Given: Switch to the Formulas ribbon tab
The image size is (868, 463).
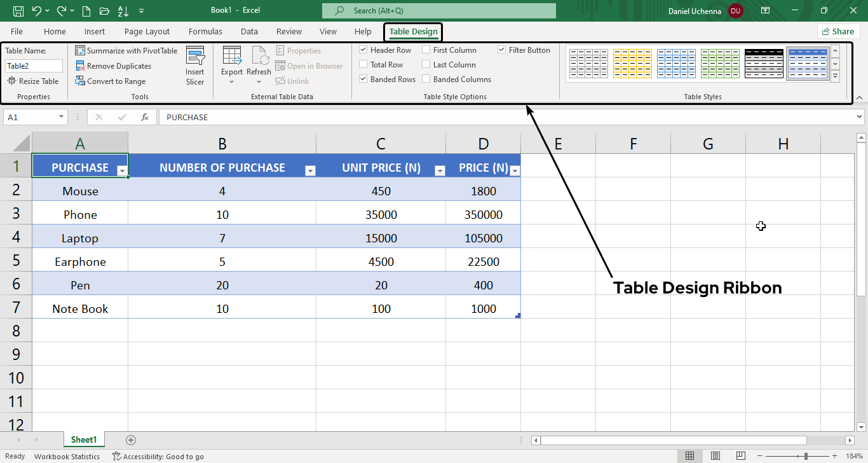Looking at the screenshot, I should click(205, 31).
